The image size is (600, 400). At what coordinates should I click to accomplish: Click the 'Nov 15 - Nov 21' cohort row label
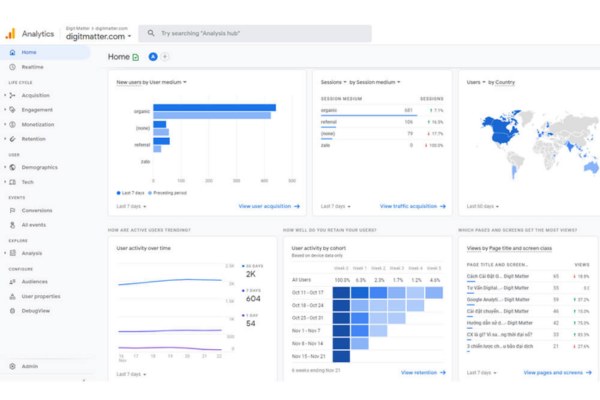tap(308, 356)
